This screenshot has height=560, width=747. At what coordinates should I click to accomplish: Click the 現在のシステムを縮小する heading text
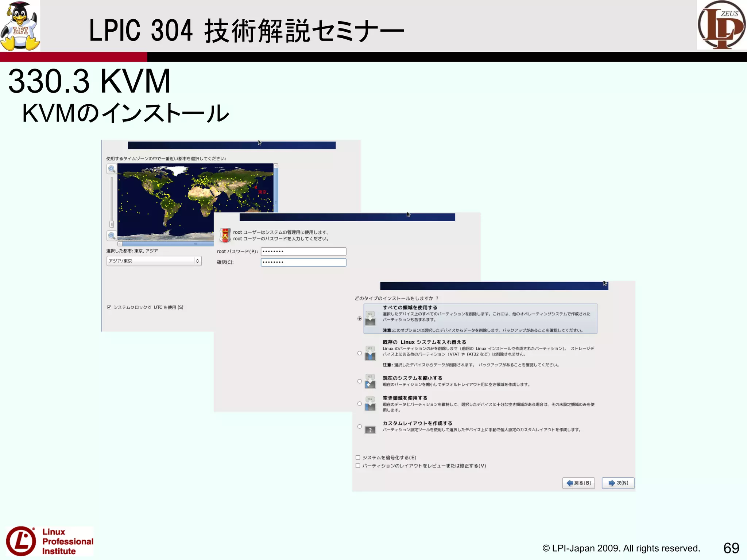click(413, 378)
